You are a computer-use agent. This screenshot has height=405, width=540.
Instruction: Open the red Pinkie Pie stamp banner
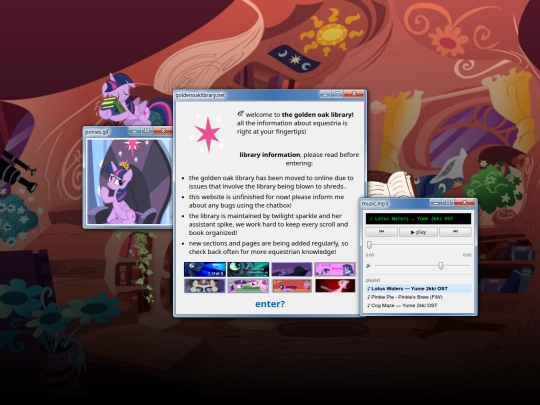pyautogui.click(x=335, y=286)
